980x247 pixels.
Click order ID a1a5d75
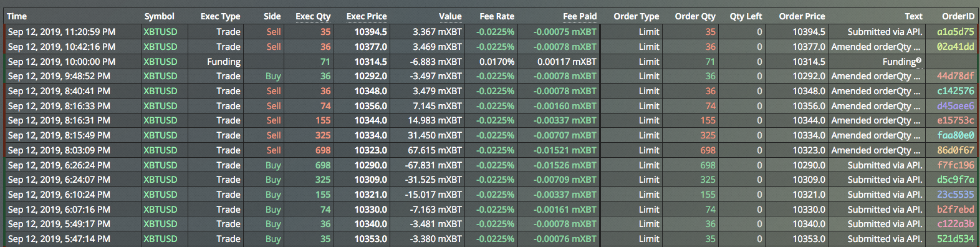coord(956,32)
